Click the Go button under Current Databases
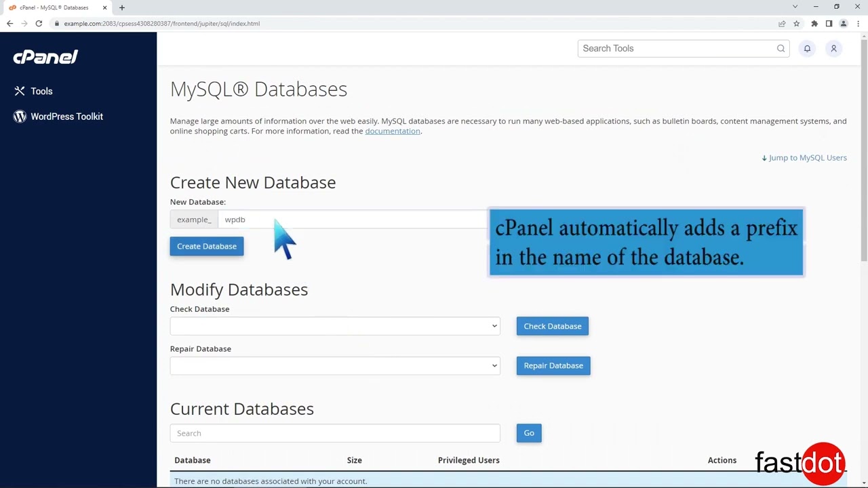 [528, 432]
